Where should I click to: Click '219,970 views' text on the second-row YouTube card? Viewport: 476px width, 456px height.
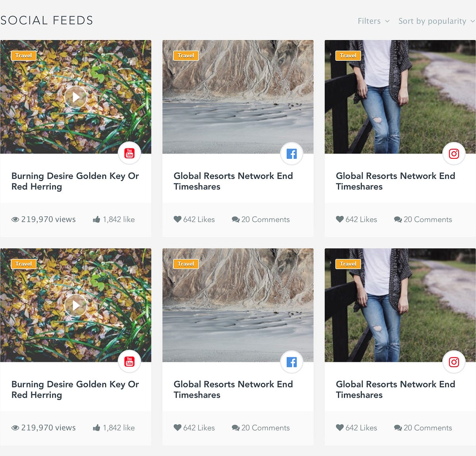[x=48, y=428]
